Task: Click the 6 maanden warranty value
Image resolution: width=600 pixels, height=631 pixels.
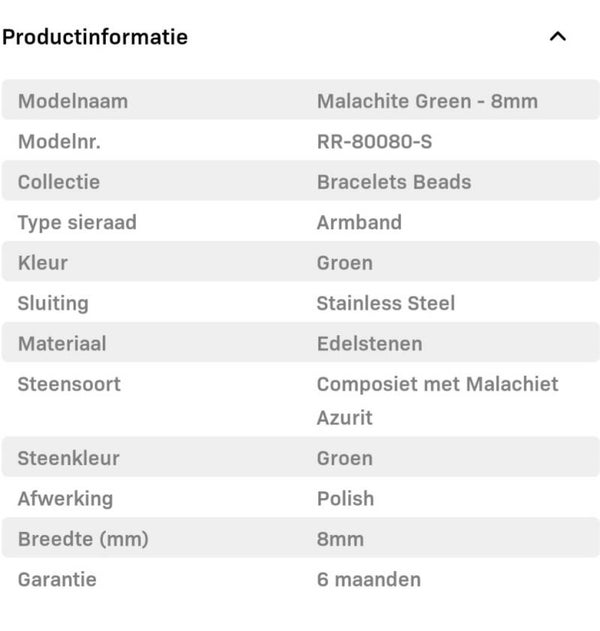Action: point(368,579)
